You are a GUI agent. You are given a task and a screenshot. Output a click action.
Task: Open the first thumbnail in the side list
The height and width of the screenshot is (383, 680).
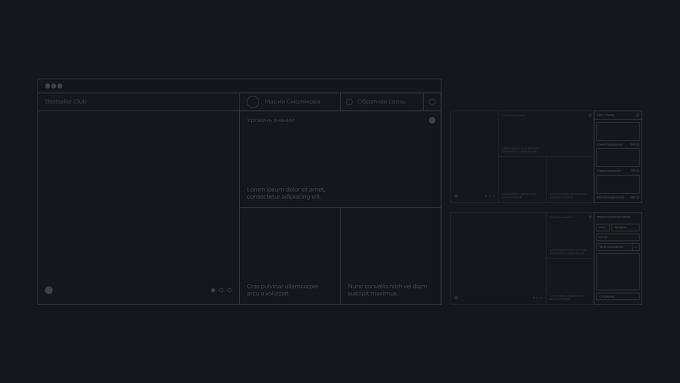(618, 131)
